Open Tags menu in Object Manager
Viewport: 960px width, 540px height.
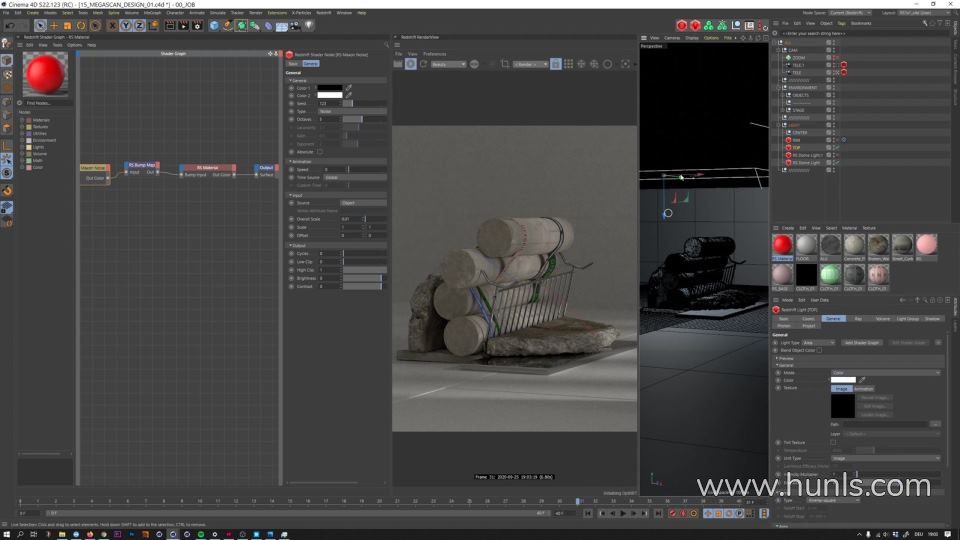pos(841,23)
